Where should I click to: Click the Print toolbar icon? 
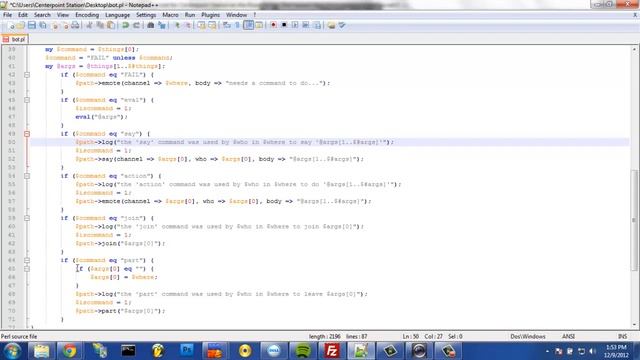click(75, 25)
